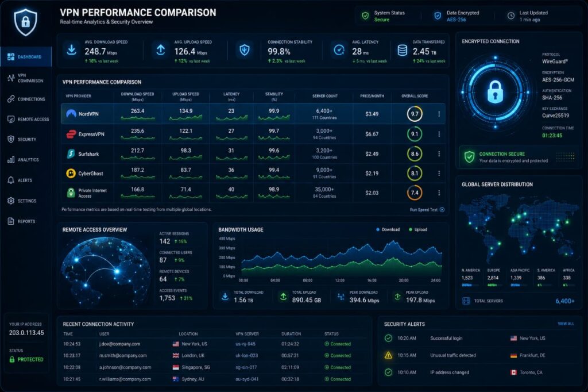Open ExpressVPN row options menu

point(439,134)
